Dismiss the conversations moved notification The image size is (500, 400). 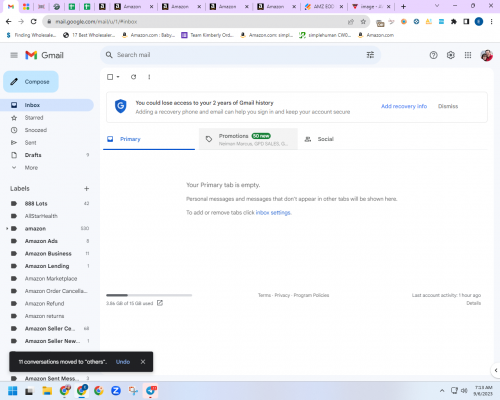coord(143,362)
